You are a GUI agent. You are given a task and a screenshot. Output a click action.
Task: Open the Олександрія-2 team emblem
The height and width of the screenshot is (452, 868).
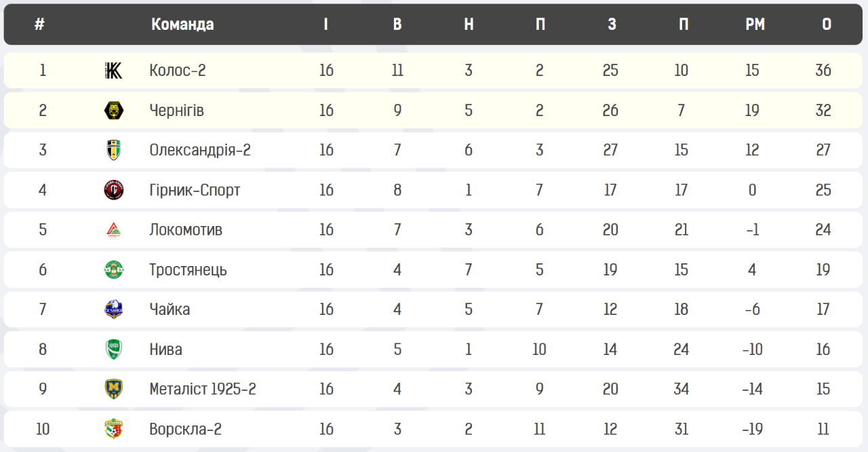(x=114, y=150)
